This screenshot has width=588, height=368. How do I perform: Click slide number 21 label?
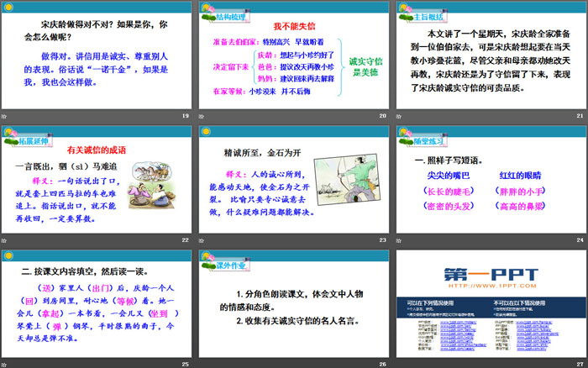(x=580, y=116)
